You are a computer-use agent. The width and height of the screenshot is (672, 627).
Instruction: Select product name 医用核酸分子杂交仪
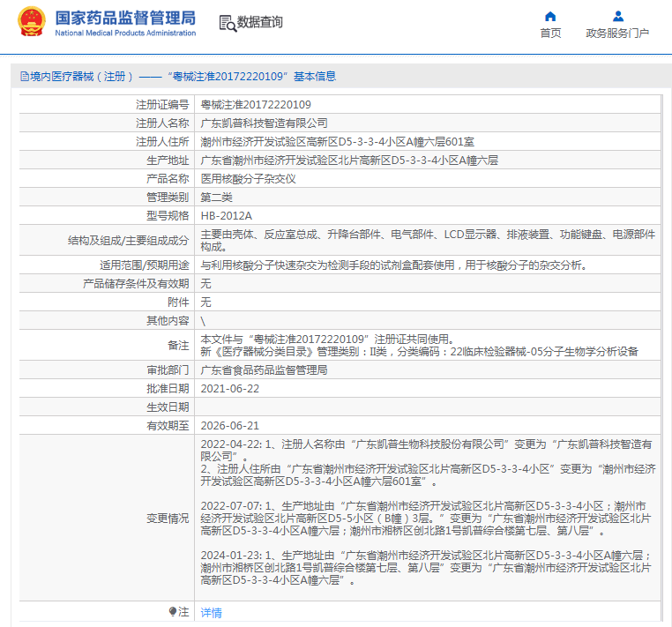tap(248, 179)
